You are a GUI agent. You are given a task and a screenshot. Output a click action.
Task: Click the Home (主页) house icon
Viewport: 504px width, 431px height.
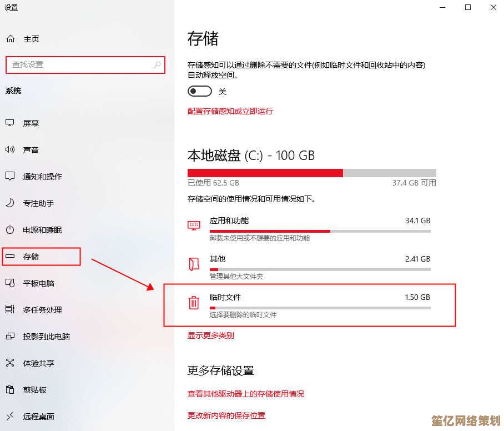(x=11, y=38)
